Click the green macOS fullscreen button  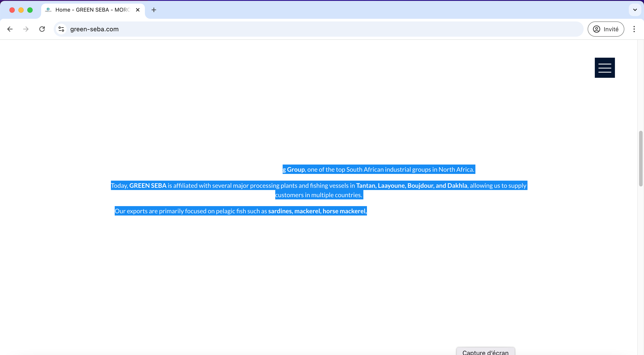click(x=30, y=10)
